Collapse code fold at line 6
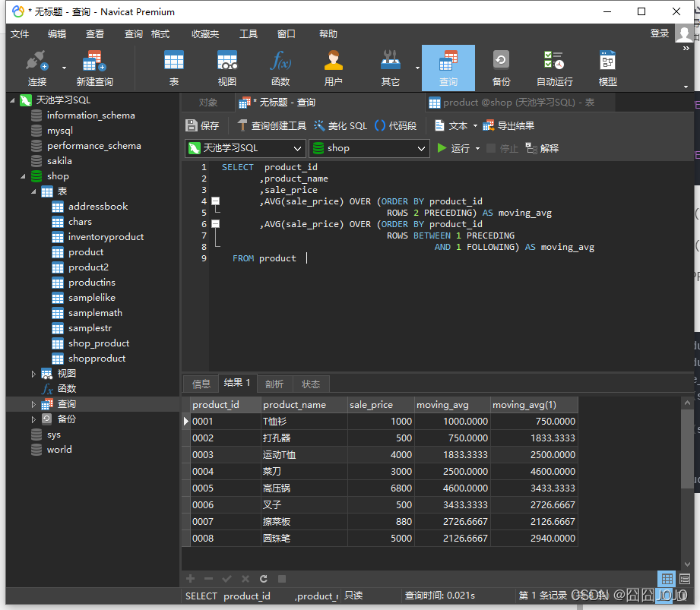Viewport: 700px width, 610px height. point(216,224)
